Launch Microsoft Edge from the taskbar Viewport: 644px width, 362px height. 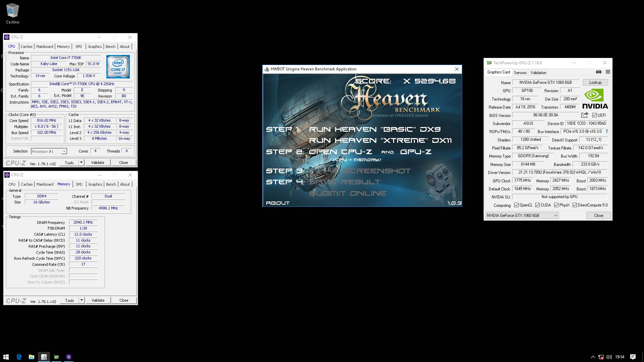pyautogui.click(x=19, y=357)
